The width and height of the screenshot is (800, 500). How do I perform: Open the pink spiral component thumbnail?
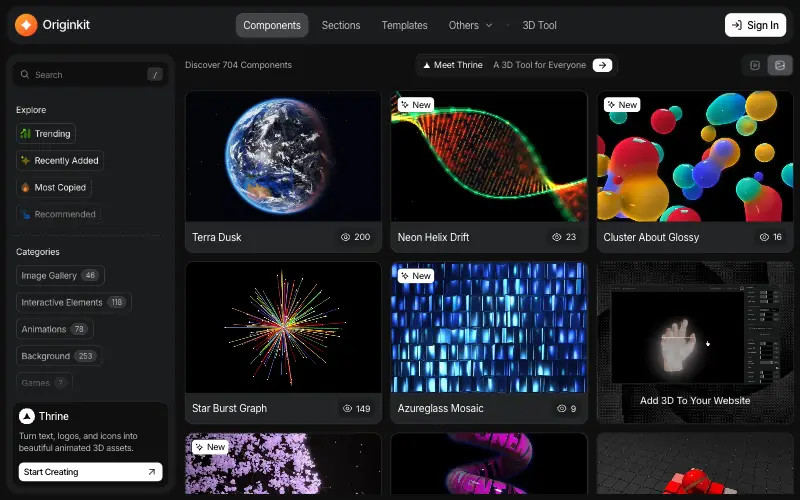coord(489,464)
